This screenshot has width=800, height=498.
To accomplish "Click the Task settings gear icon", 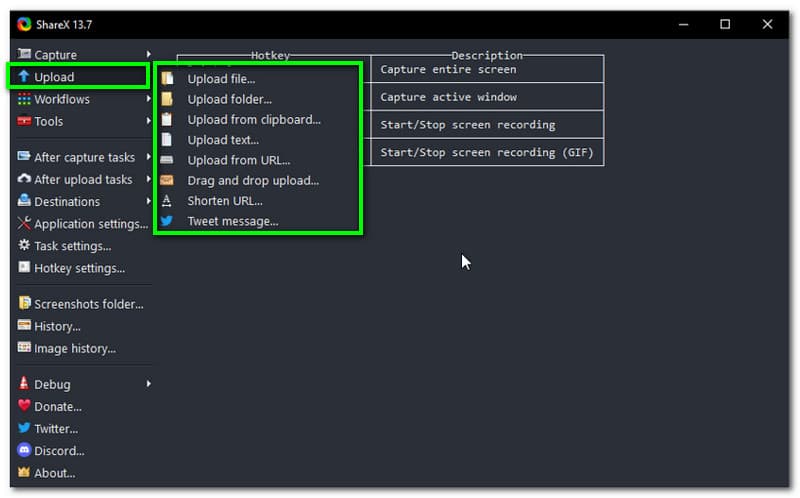I will pos(24,245).
